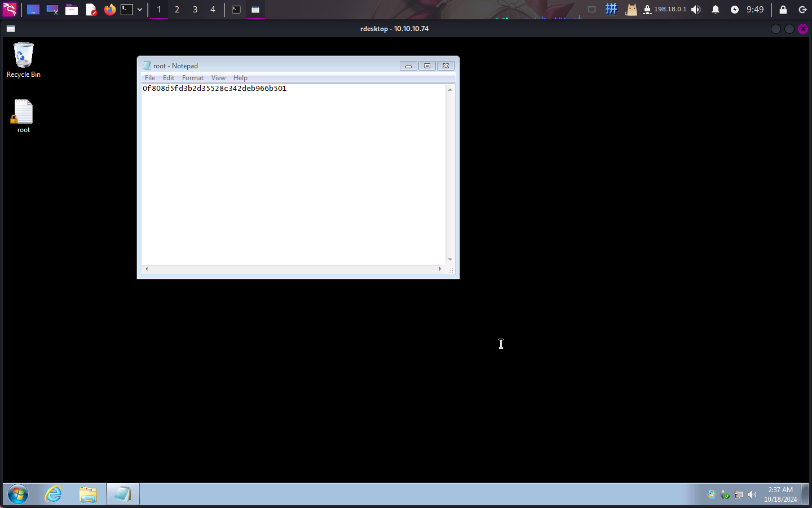Switch to workspace 4
This screenshot has width=812, height=508.
(x=213, y=10)
